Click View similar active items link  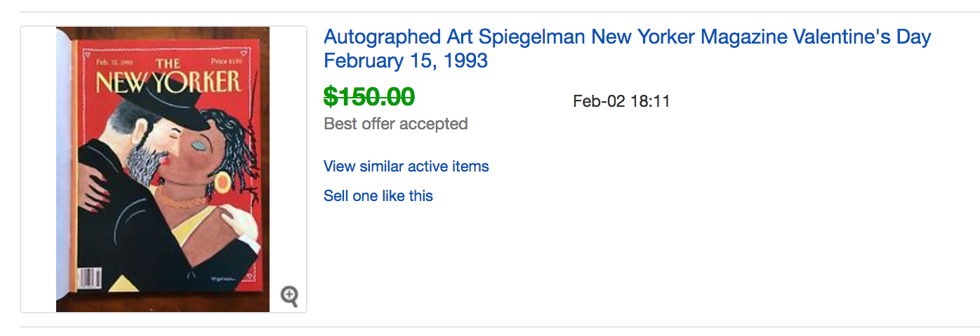(406, 167)
